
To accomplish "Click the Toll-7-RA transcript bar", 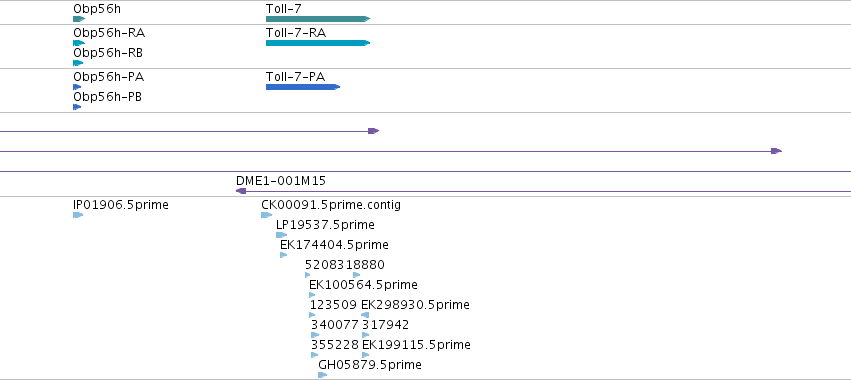I will (x=318, y=43).
